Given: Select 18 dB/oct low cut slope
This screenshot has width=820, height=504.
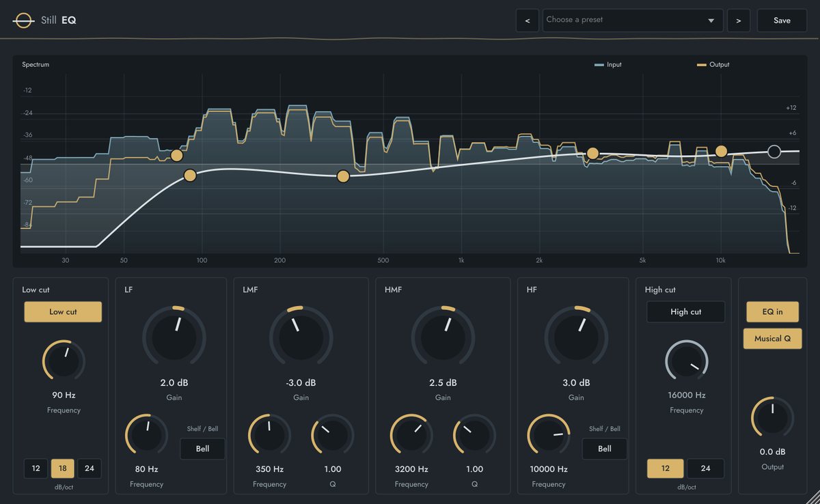Looking at the screenshot, I should pyautogui.click(x=63, y=468).
